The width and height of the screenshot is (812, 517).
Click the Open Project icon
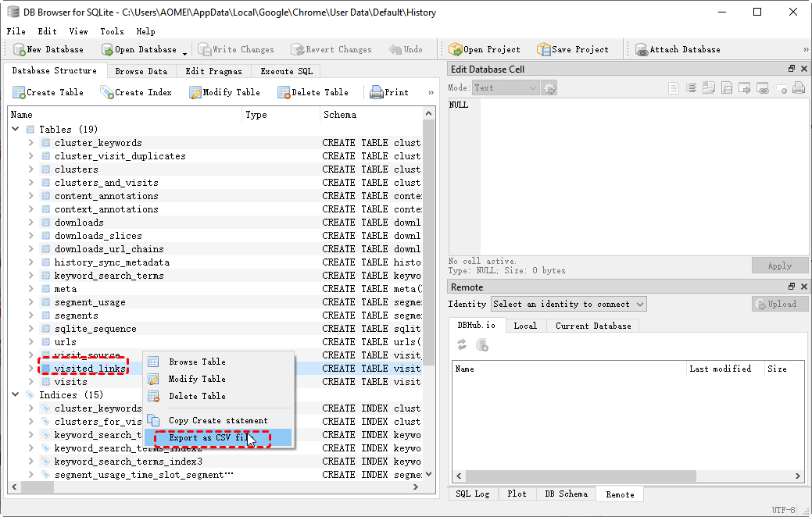click(456, 49)
